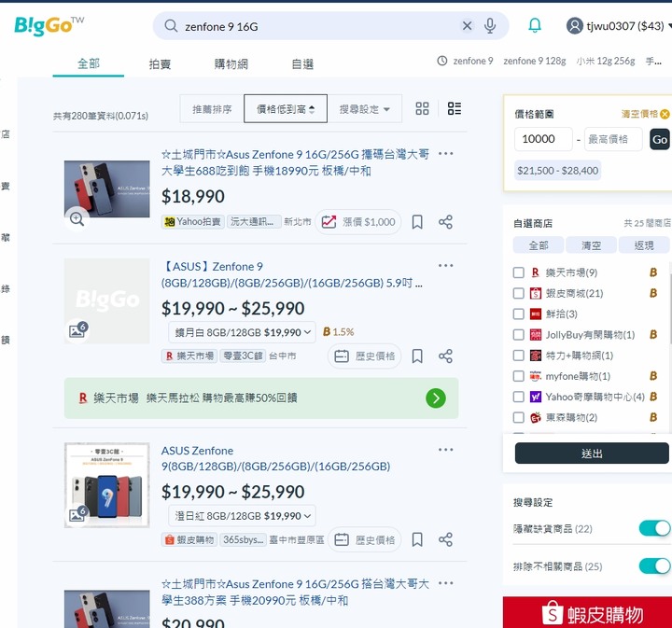Check the 鮮拾(3) store checkbox
This screenshot has height=628, width=672.
tap(519, 314)
